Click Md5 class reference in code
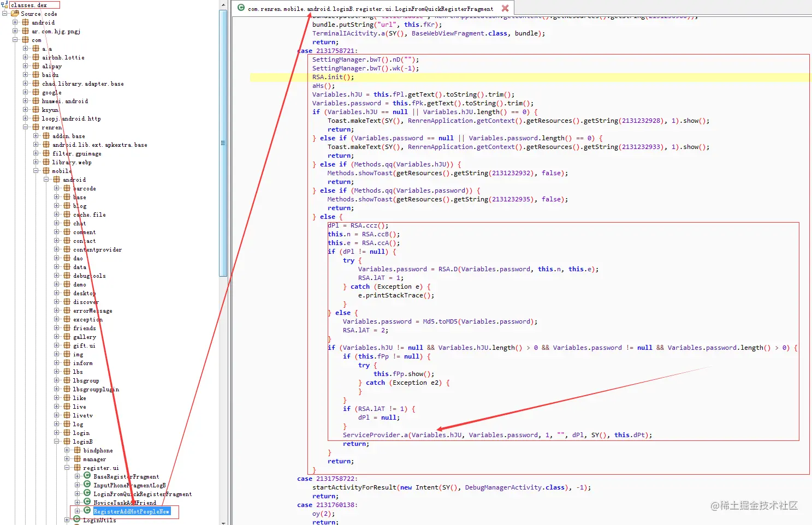 [x=429, y=321]
